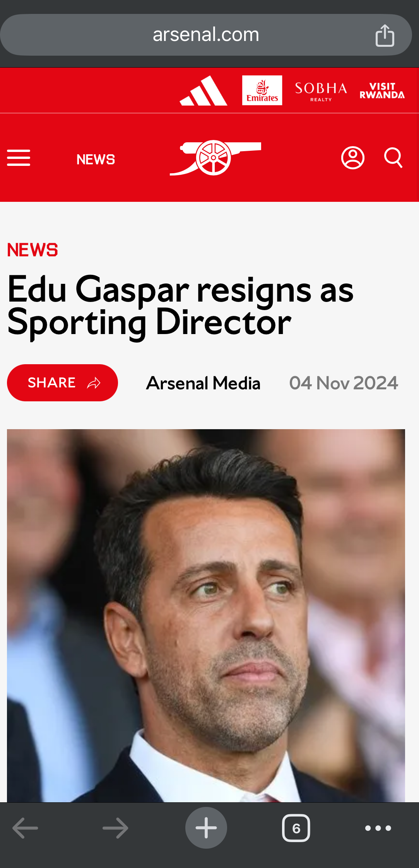Select NEWS in the header navigation
This screenshot has height=868, width=419.
[96, 159]
